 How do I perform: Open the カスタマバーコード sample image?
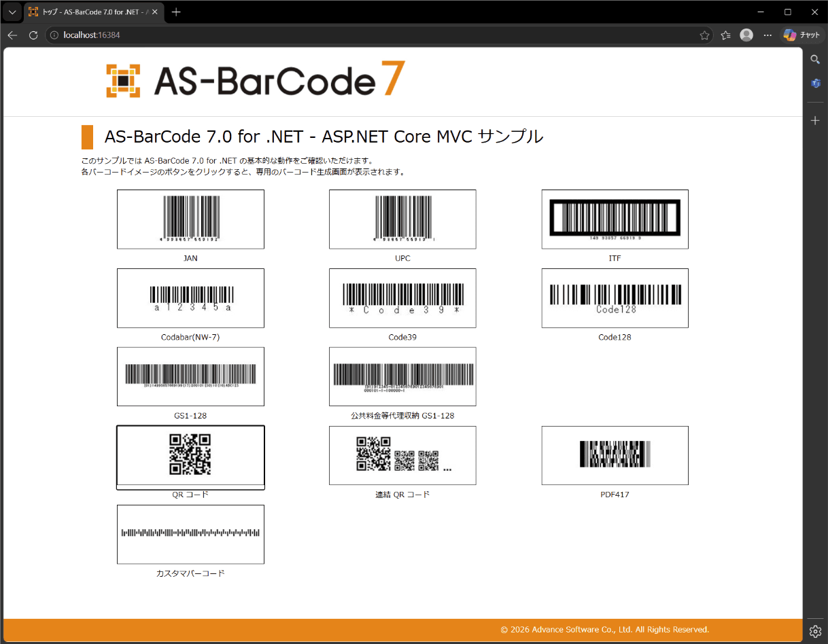tap(190, 535)
